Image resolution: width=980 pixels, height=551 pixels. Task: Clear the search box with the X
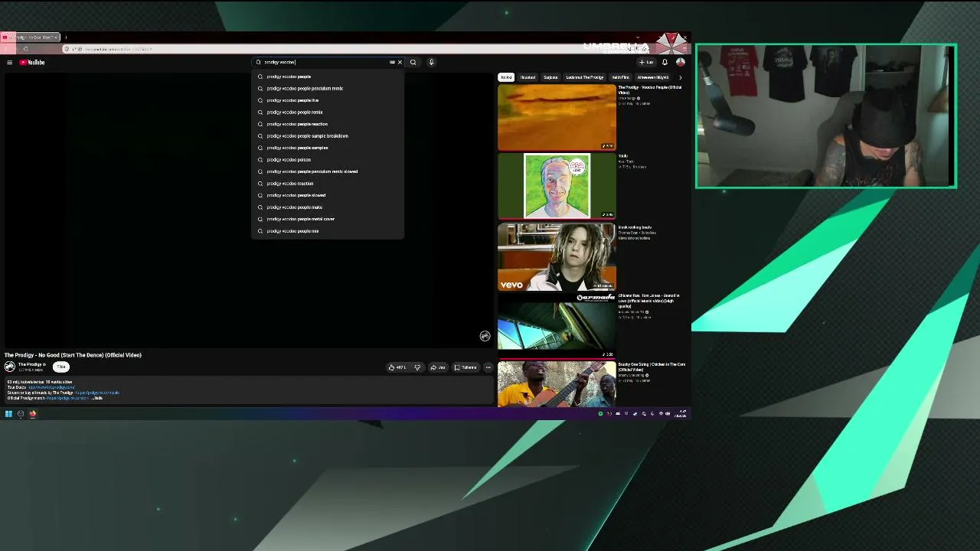point(400,62)
